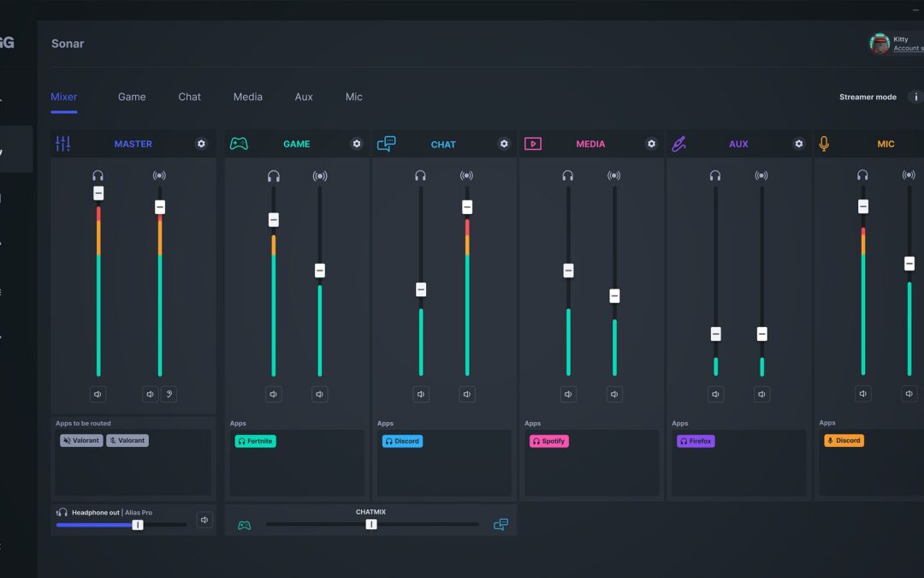Open the Media tab
The width and height of the screenshot is (924, 578).
click(247, 97)
